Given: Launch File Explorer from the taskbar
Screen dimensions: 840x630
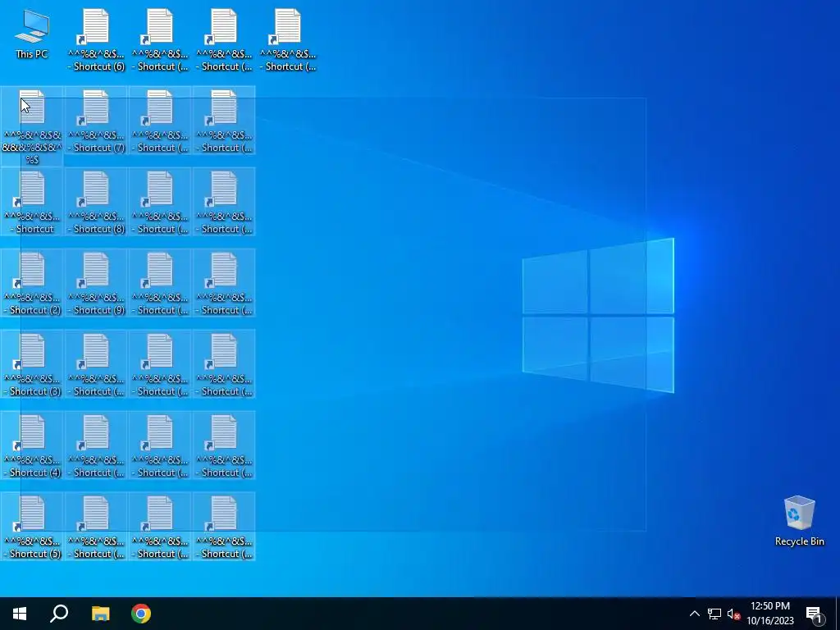Looking at the screenshot, I should coord(100,614).
